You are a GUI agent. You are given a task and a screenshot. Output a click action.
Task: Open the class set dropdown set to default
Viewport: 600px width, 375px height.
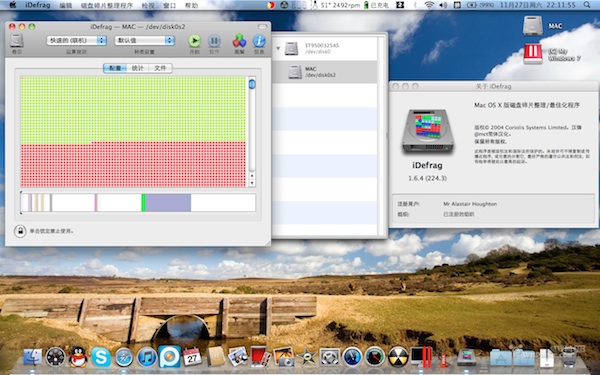pos(145,40)
